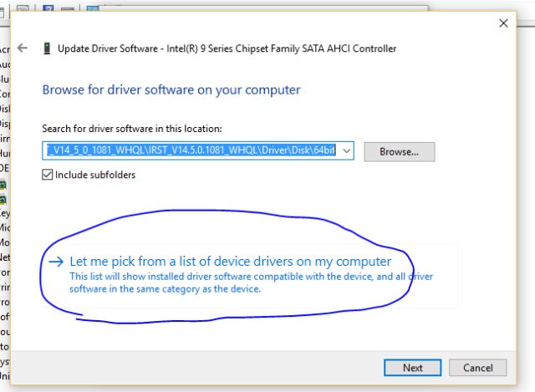Click the device icon beside the dialog title
Viewport: 535px width, 392px height.
tap(44, 48)
